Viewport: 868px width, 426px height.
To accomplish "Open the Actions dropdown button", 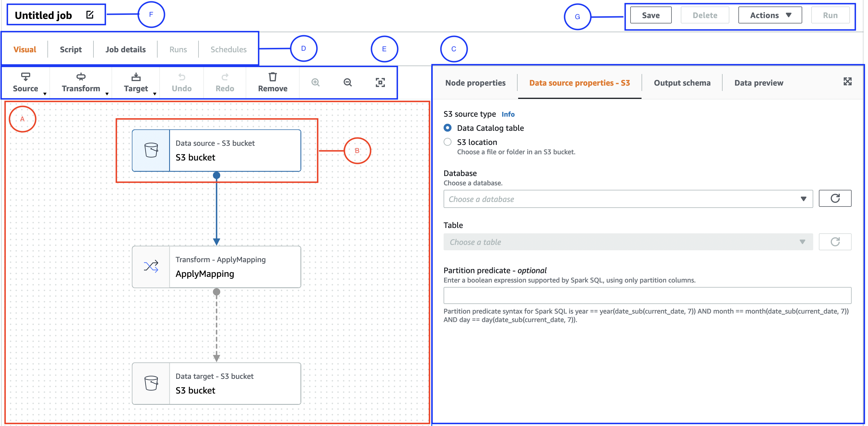I will (770, 15).
